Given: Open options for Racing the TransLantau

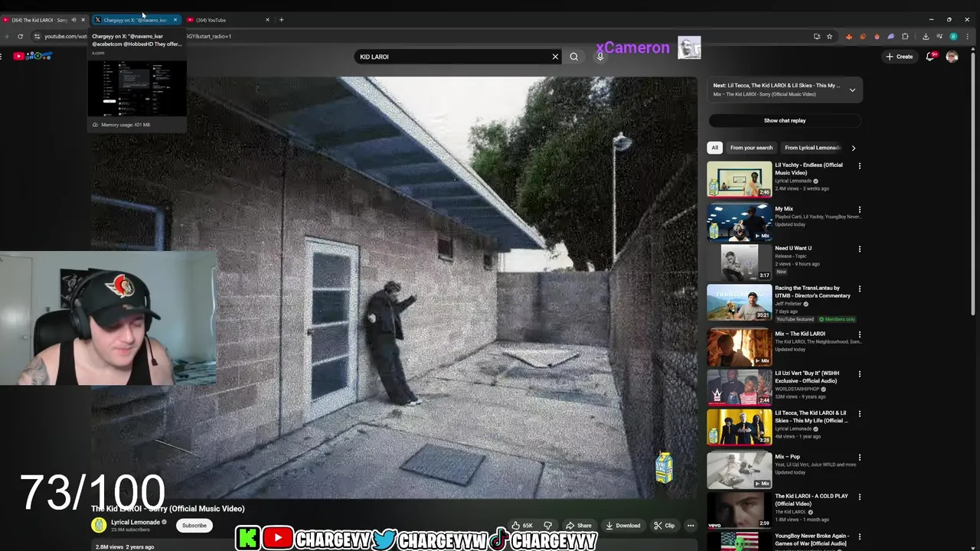Looking at the screenshot, I should click(x=859, y=289).
